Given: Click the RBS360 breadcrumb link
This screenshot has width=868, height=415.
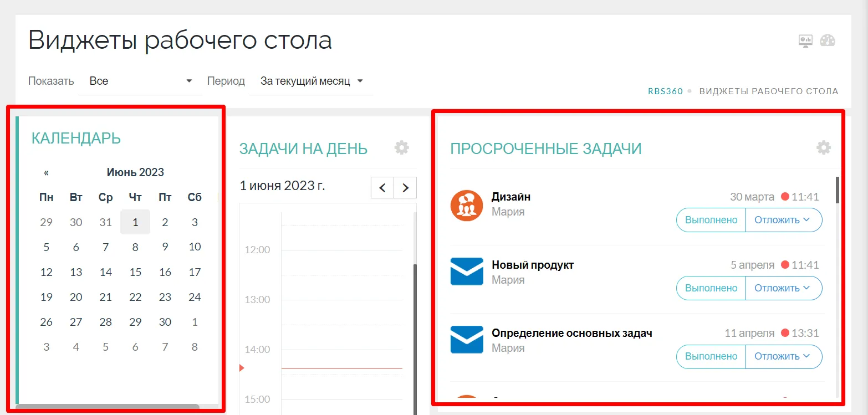Looking at the screenshot, I should coord(665,91).
